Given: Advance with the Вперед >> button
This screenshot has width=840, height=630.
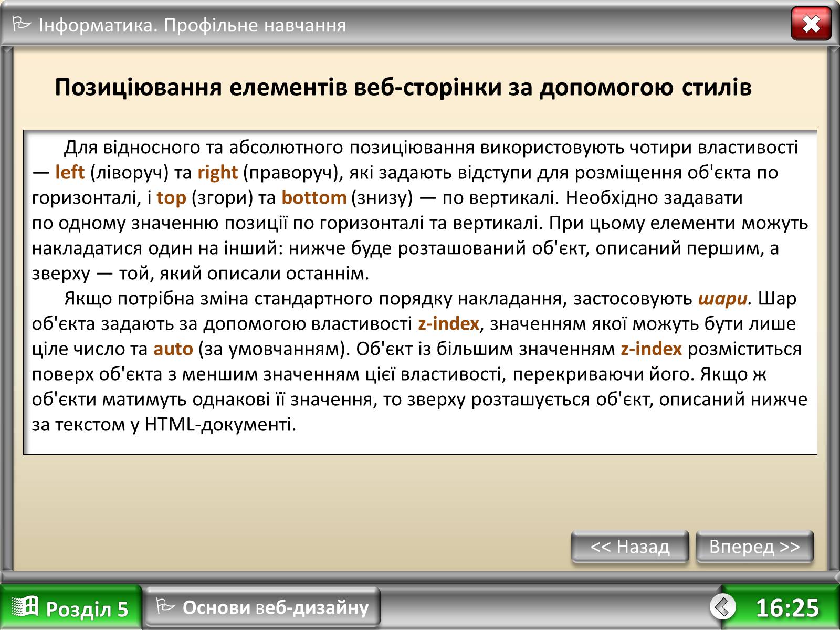Looking at the screenshot, I should coord(754,547).
